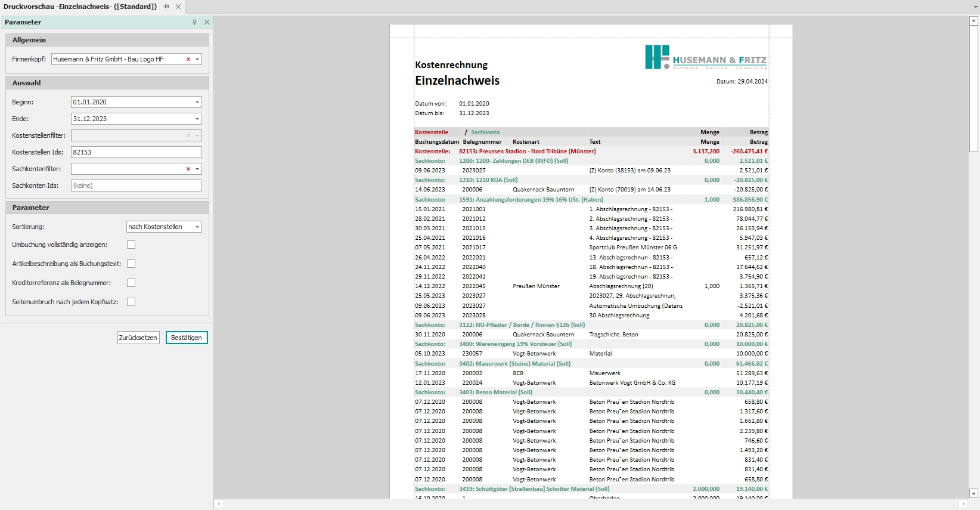Expand the Ende date picker

(197, 119)
